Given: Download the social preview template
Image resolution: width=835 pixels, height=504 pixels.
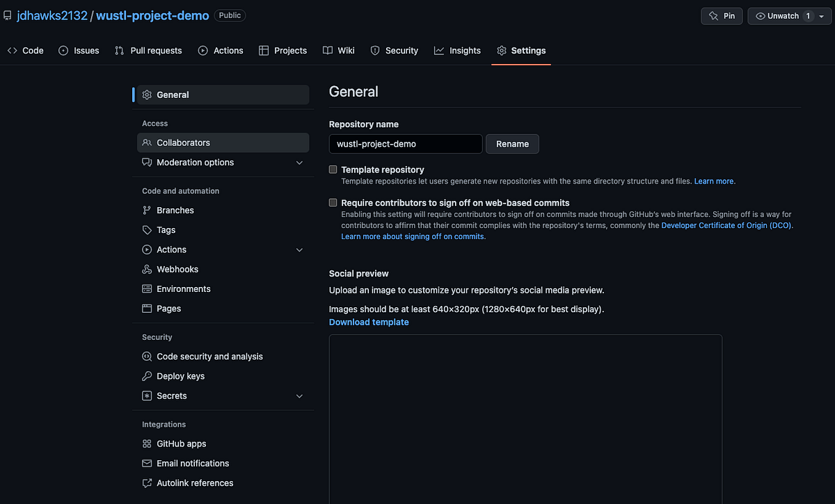Looking at the screenshot, I should pos(369,322).
